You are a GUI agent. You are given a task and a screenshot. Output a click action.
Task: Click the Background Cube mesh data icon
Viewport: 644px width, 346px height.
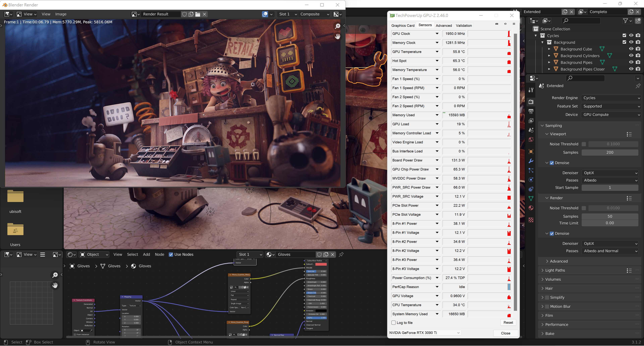click(602, 49)
